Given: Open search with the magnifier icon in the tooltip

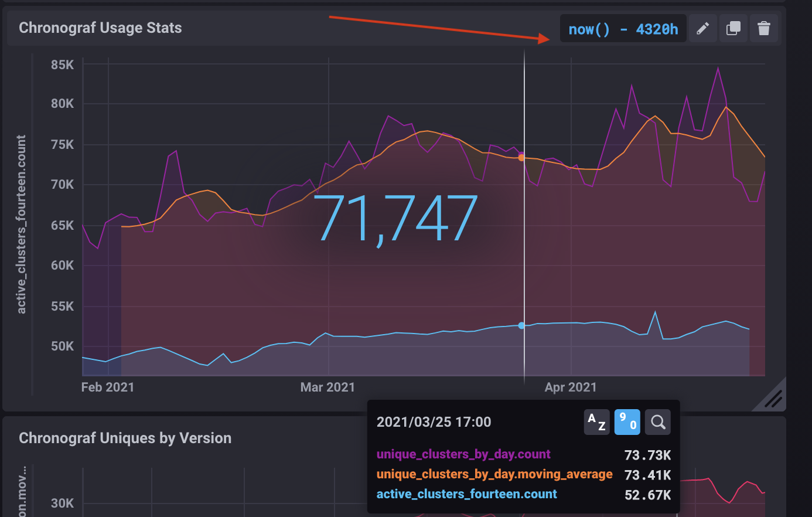Looking at the screenshot, I should (657, 422).
